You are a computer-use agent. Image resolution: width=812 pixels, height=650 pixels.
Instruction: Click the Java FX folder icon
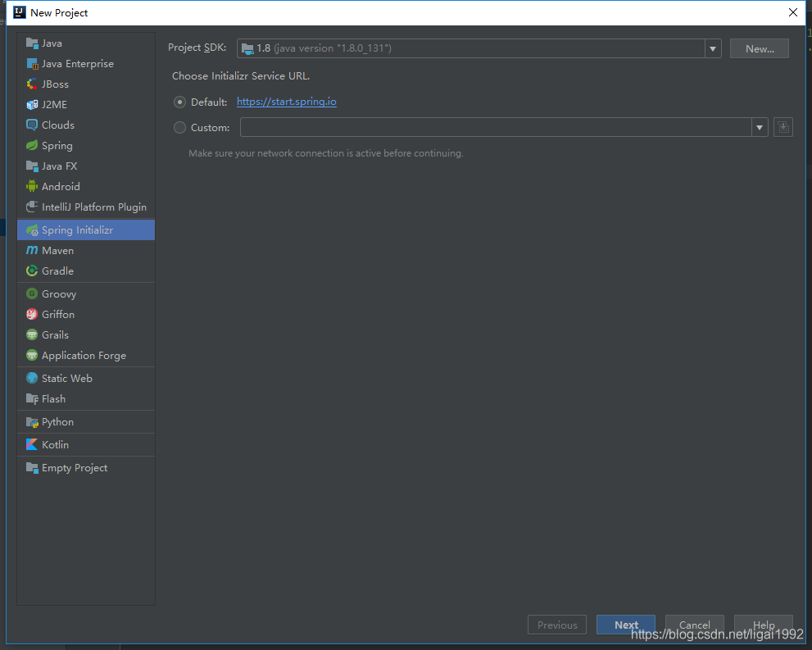coord(32,166)
